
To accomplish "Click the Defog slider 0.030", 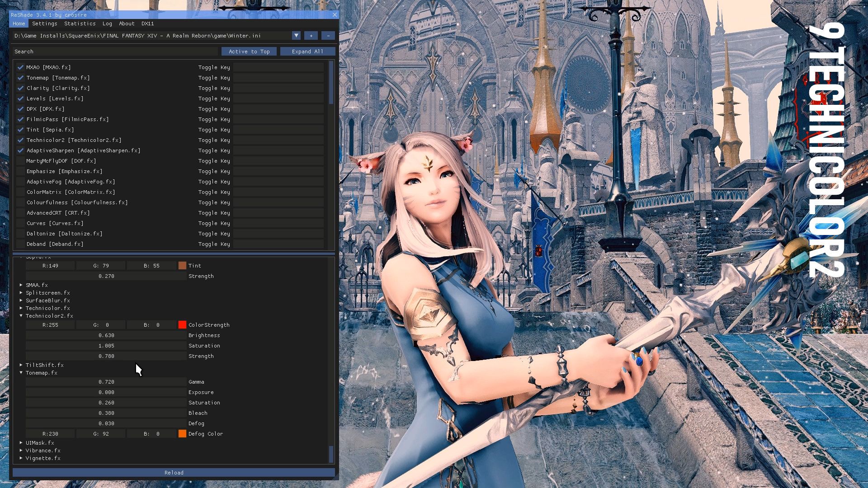I will (x=106, y=423).
